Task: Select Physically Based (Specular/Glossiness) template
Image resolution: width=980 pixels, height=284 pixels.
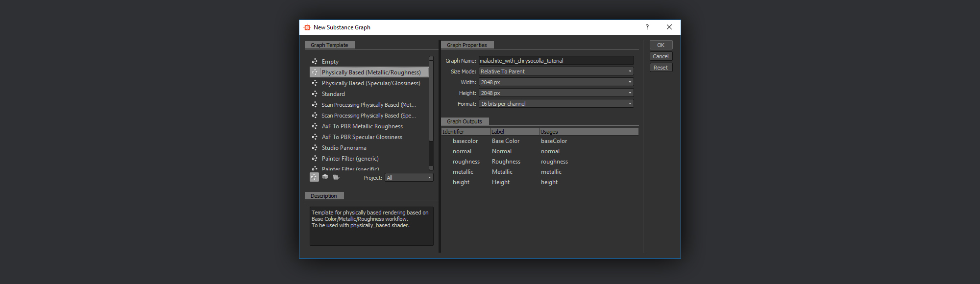Action: [369, 83]
